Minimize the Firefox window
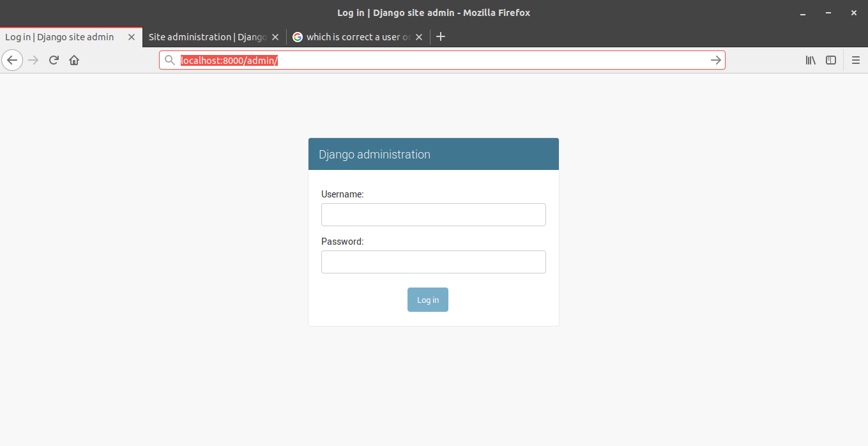868x446 pixels. tap(803, 13)
